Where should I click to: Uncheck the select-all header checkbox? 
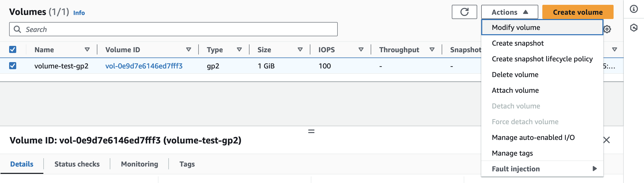[13, 49]
